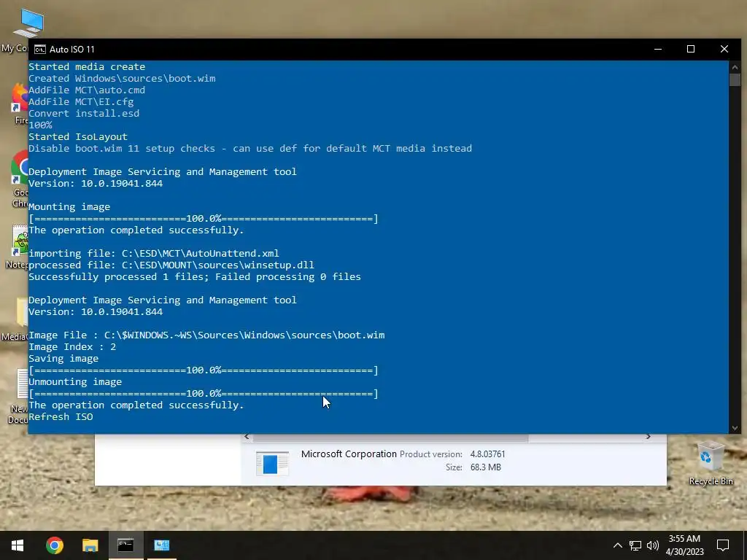The width and height of the screenshot is (747, 560).
Task: Click the Disable boot.wim 11 setup checks line
Action: tap(250, 148)
